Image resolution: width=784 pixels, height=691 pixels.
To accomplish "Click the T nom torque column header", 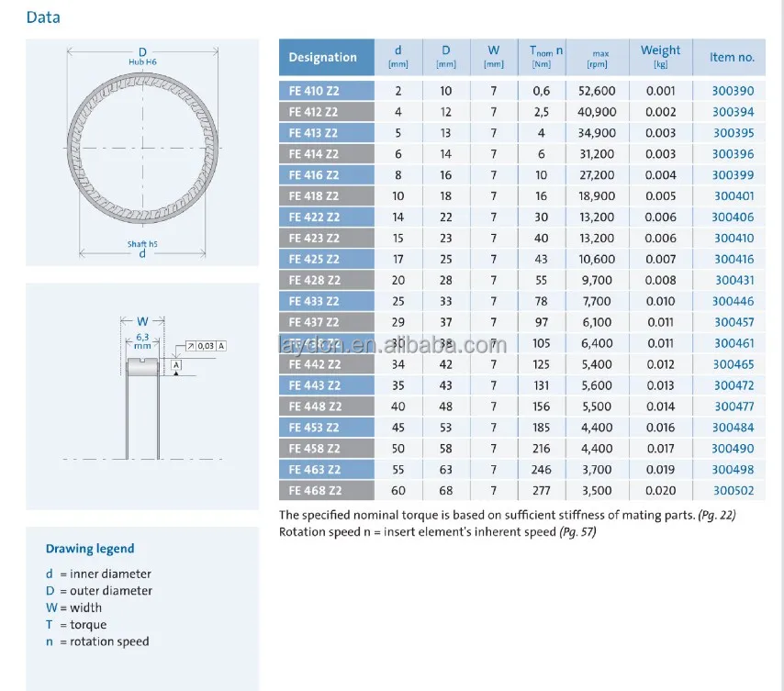I will click(544, 56).
